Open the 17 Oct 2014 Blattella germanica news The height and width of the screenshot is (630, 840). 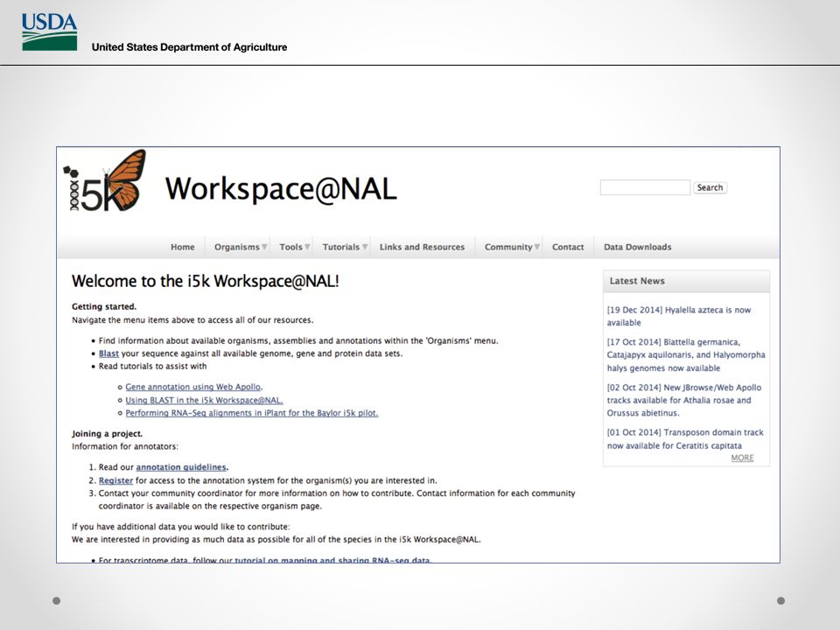[686, 354]
